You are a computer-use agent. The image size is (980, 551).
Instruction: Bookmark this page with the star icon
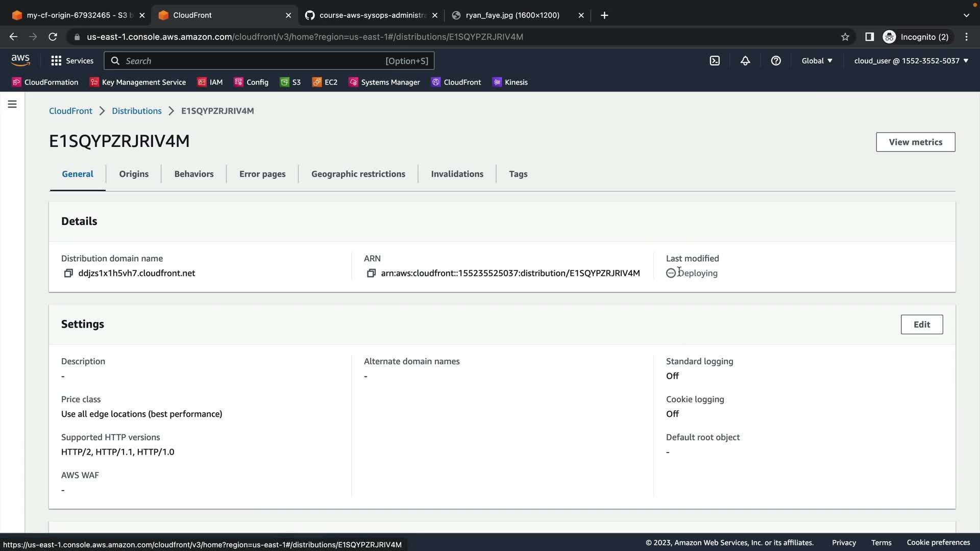845,37
